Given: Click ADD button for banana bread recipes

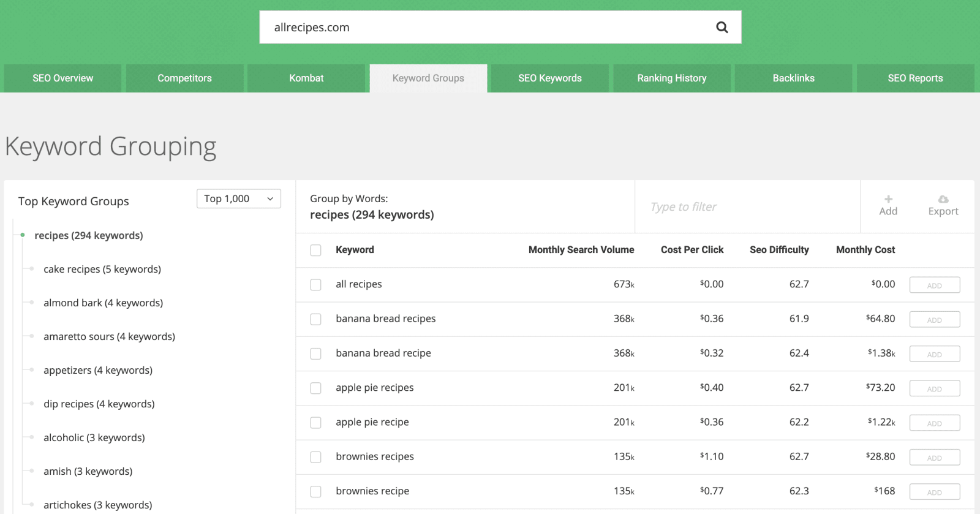Looking at the screenshot, I should pyautogui.click(x=935, y=319).
